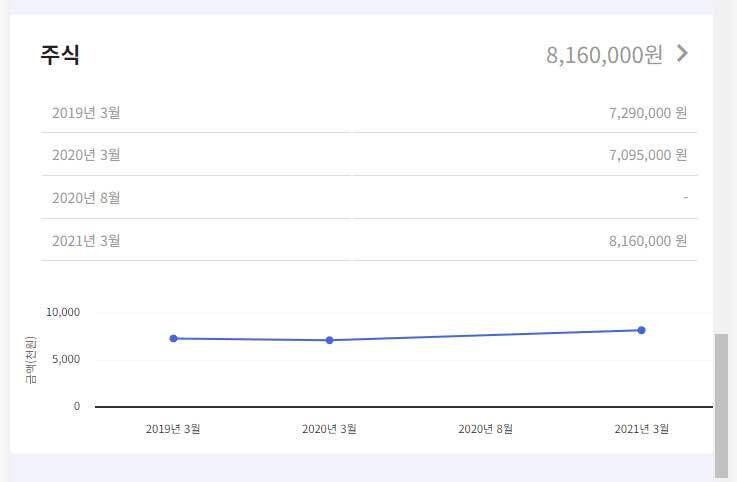Click the 8,160,000 원 value in the table row
Viewport: 737px width, 482px height.
(647, 241)
